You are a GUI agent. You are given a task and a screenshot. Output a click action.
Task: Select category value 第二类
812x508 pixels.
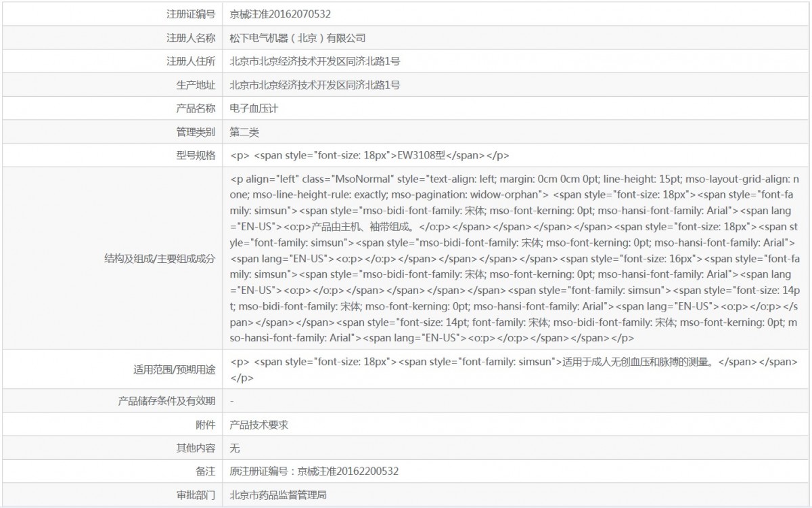pyautogui.click(x=244, y=131)
